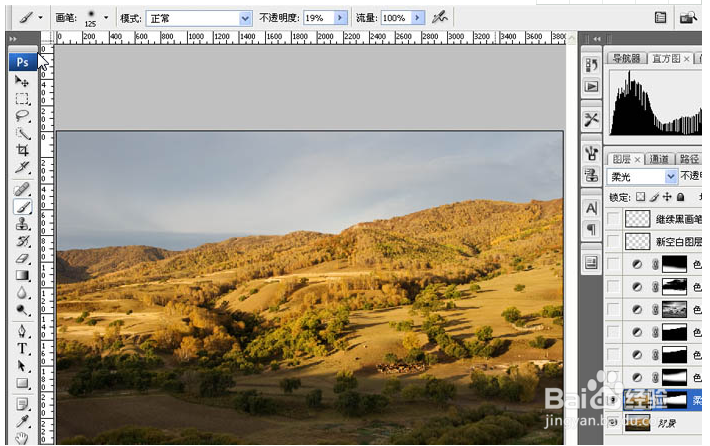The width and height of the screenshot is (710, 446).
Task: Toggle the Brushes panel button in options bar
Action: [x=661, y=18]
